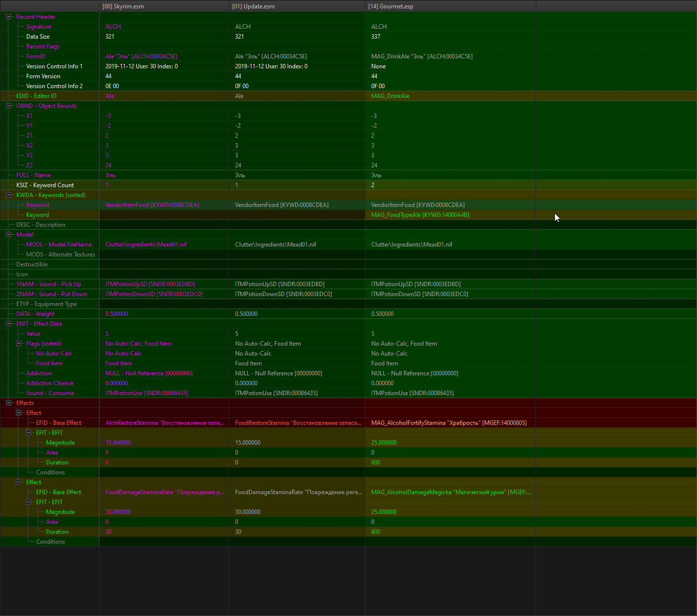
Task: Select MODS - Alternate Textures row
Action: click(60, 255)
